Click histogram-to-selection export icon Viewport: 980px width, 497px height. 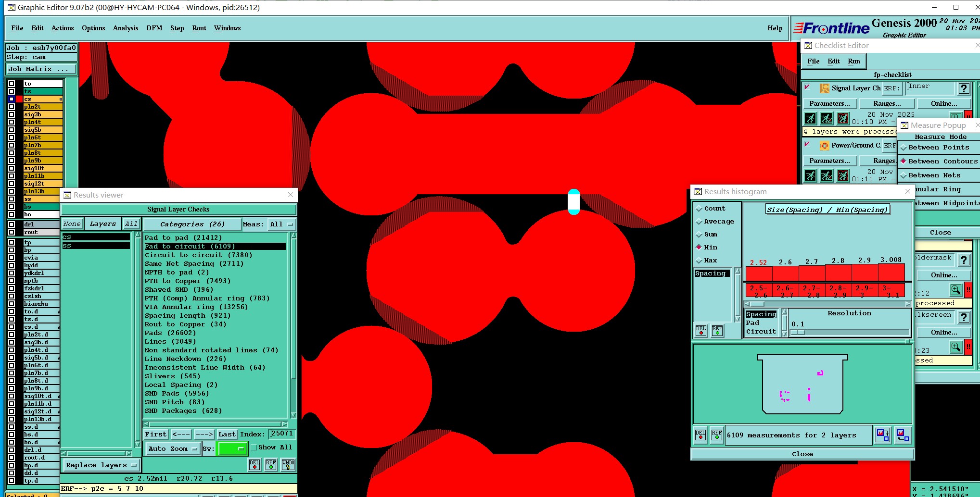coord(883,435)
